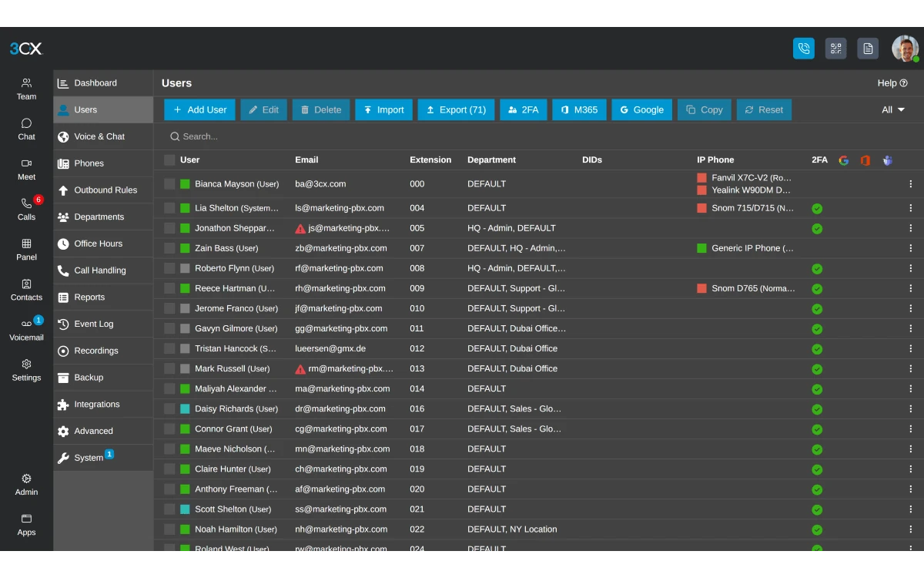
Task: Open Settings in the left rail
Action: 26,369
